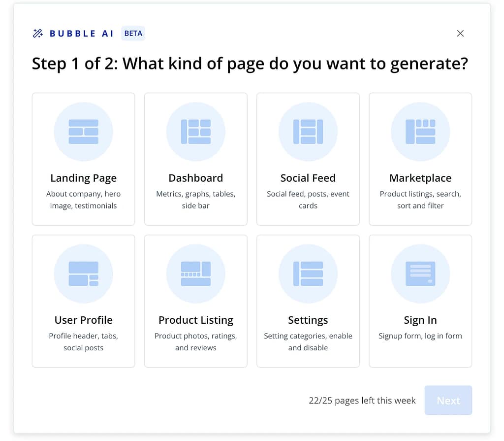The image size is (504, 441).
Task: Pick Product Listing photos and ratings text
Action: [x=195, y=341]
